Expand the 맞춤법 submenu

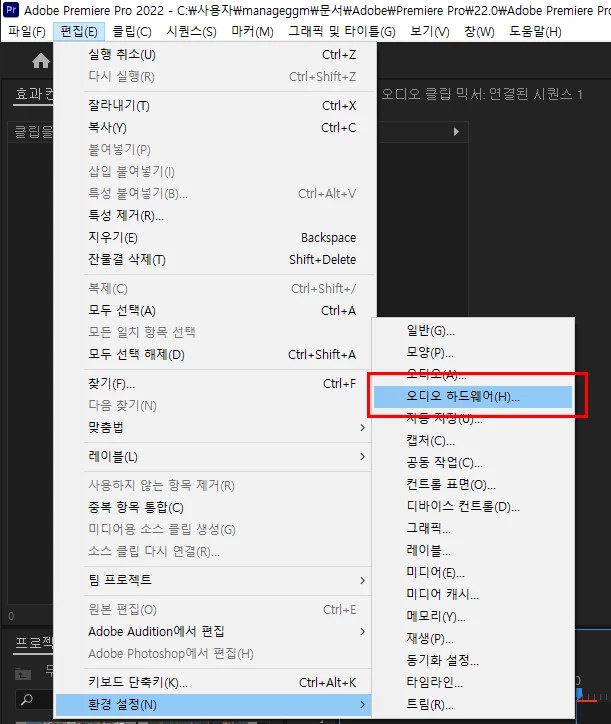(x=213, y=427)
